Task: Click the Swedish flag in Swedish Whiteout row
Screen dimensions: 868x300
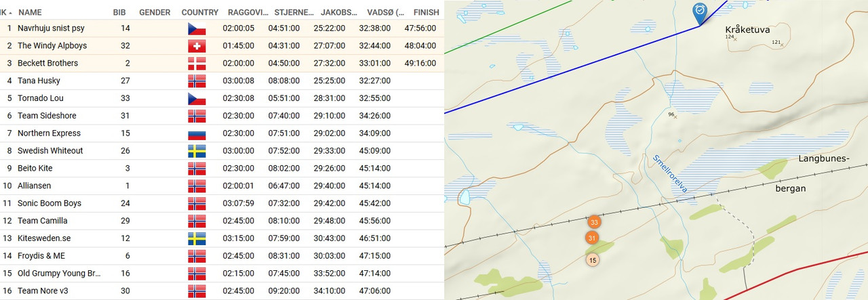Action: 197,151
